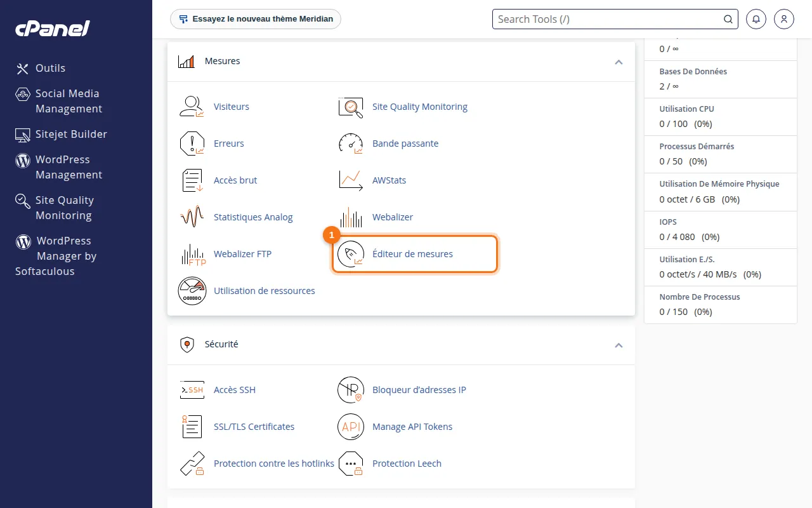Click Essayez le nouveau thème Meridian button
The image size is (812, 508).
256,19
